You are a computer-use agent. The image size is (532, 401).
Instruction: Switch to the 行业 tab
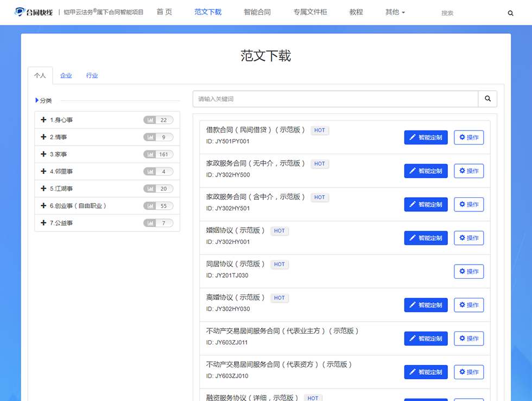pyautogui.click(x=92, y=76)
